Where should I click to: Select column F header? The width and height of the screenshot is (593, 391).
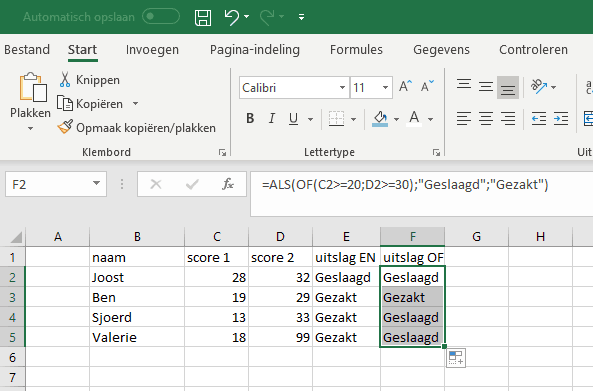click(413, 237)
